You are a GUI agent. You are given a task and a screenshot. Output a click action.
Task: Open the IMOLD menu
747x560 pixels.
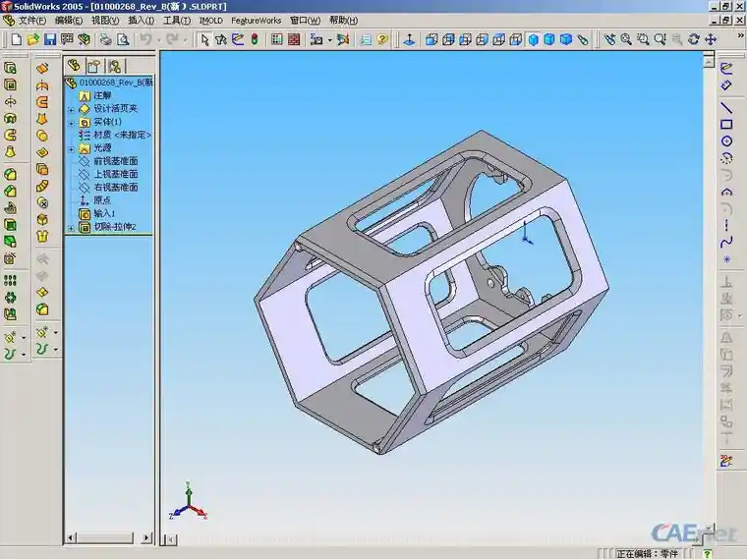pyautogui.click(x=210, y=21)
